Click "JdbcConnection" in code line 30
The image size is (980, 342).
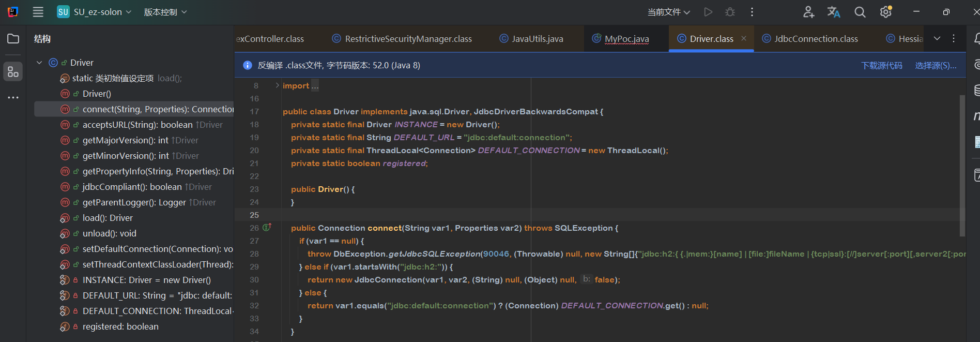point(388,279)
